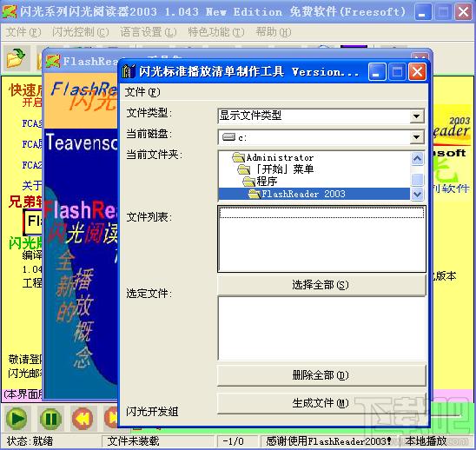Image resolution: width=476 pixels, height=450 pixels.
Task: Open the 特色功能(T) menu
Action: coord(216,32)
